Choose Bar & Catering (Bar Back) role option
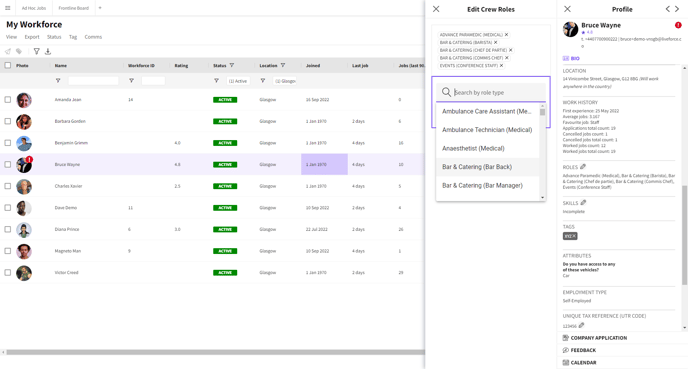 [x=487, y=167]
